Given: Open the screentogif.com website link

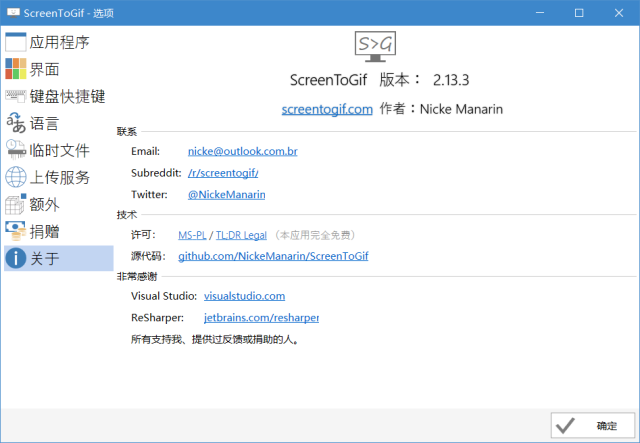Looking at the screenshot, I should [327, 109].
